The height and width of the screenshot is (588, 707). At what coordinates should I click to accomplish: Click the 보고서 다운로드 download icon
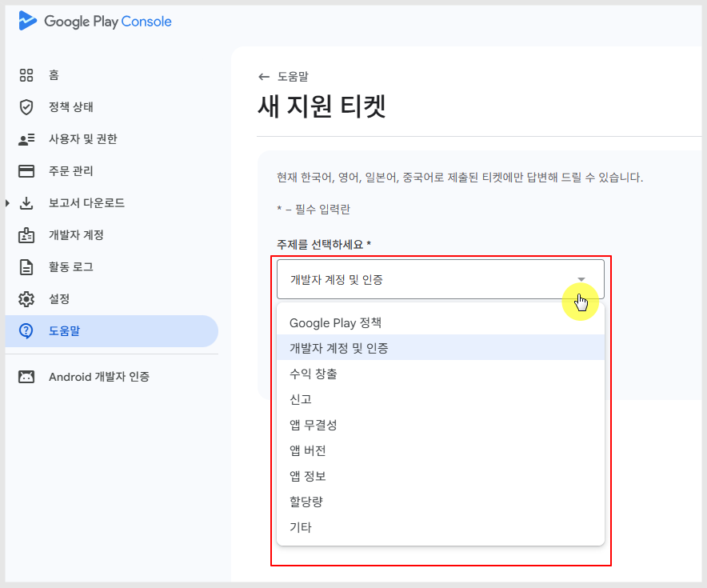(26, 203)
